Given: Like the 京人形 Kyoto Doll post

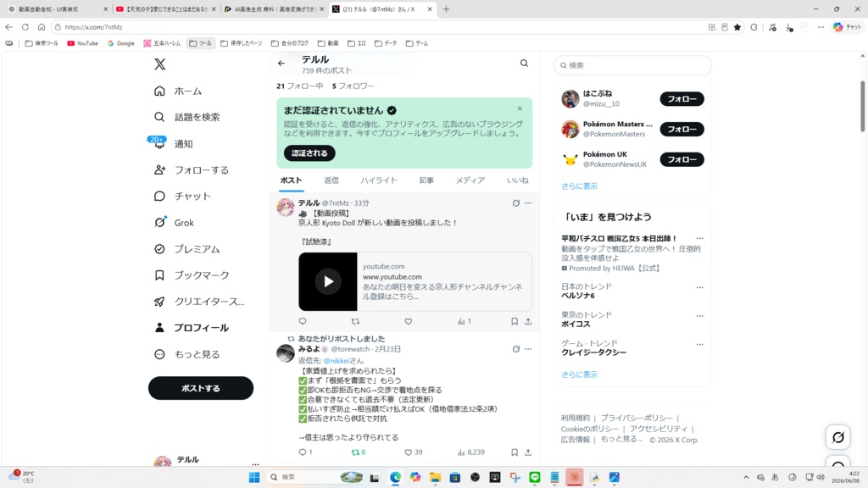Looking at the screenshot, I should [x=408, y=321].
